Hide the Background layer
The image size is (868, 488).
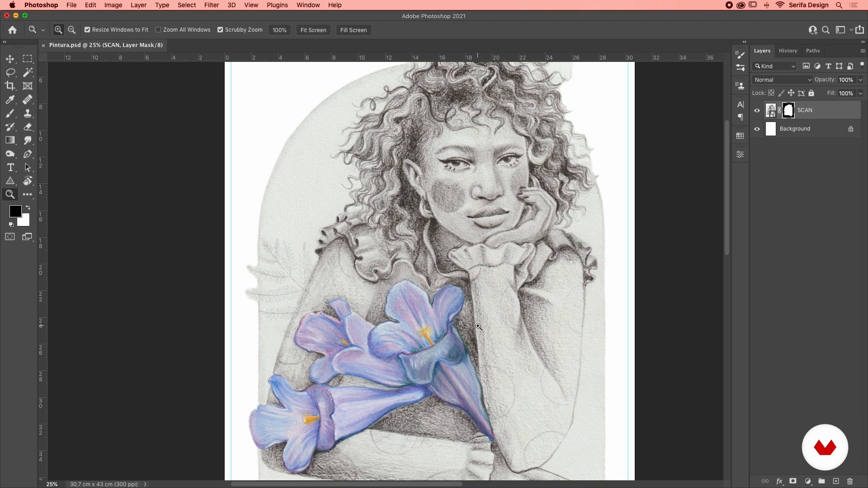(x=757, y=129)
